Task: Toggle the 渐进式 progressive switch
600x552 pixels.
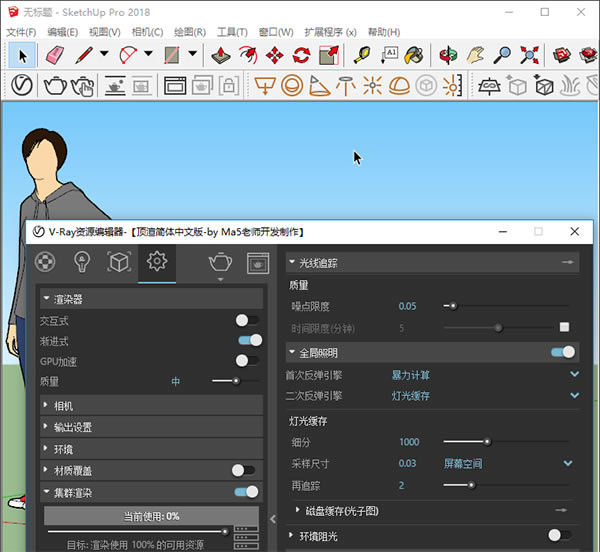Action: [250, 340]
